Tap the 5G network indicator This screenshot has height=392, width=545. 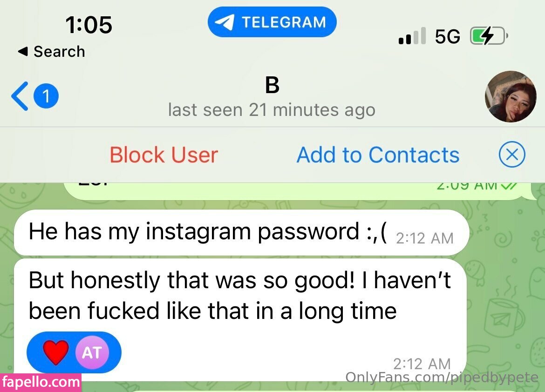click(x=448, y=36)
